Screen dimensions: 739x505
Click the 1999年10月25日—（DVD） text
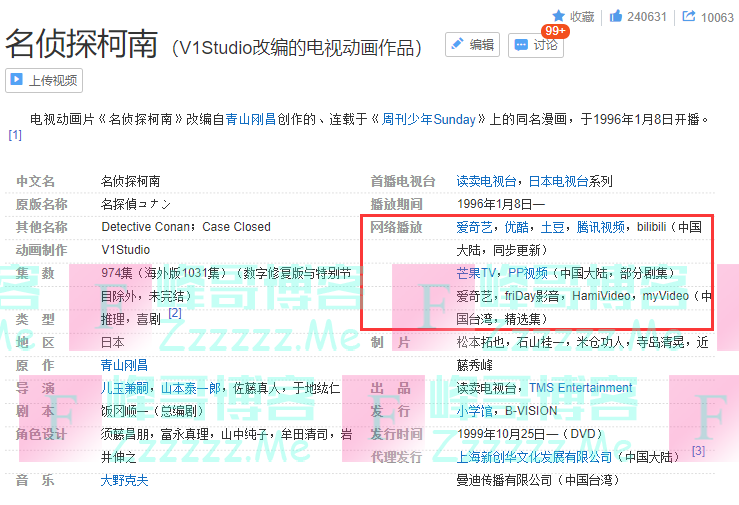(x=532, y=434)
